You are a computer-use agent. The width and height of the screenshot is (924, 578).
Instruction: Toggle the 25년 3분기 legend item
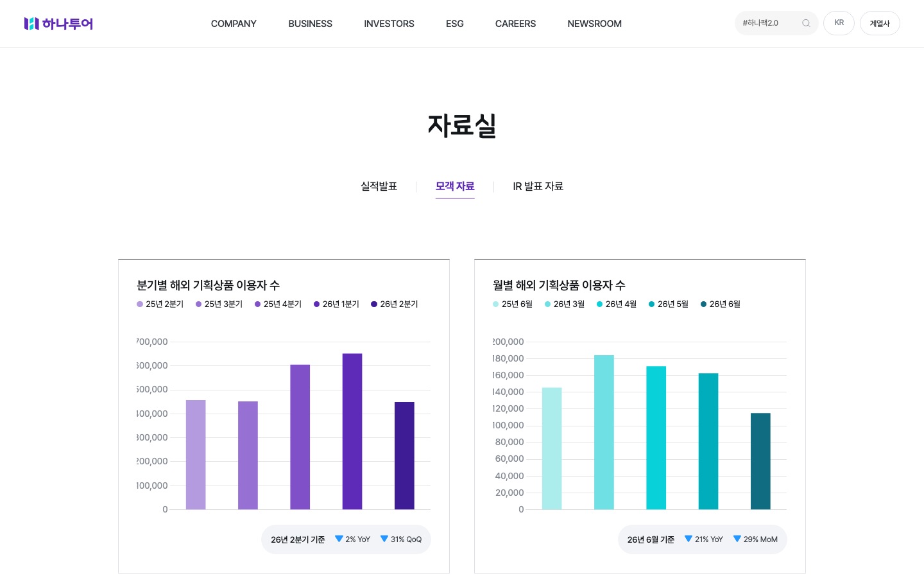click(219, 304)
